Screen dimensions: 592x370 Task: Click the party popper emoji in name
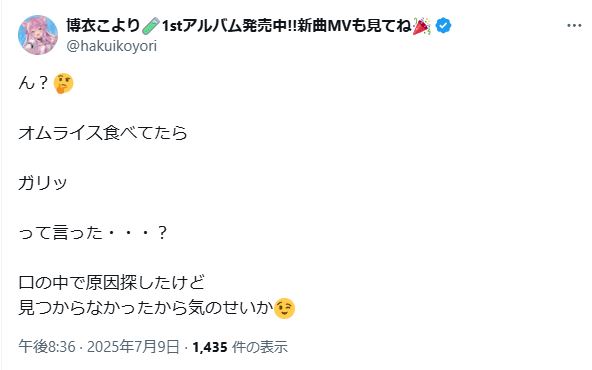coord(421,26)
